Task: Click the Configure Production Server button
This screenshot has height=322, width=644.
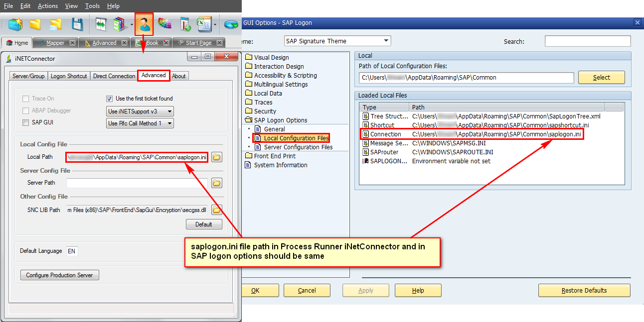Action: [x=59, y=275]
